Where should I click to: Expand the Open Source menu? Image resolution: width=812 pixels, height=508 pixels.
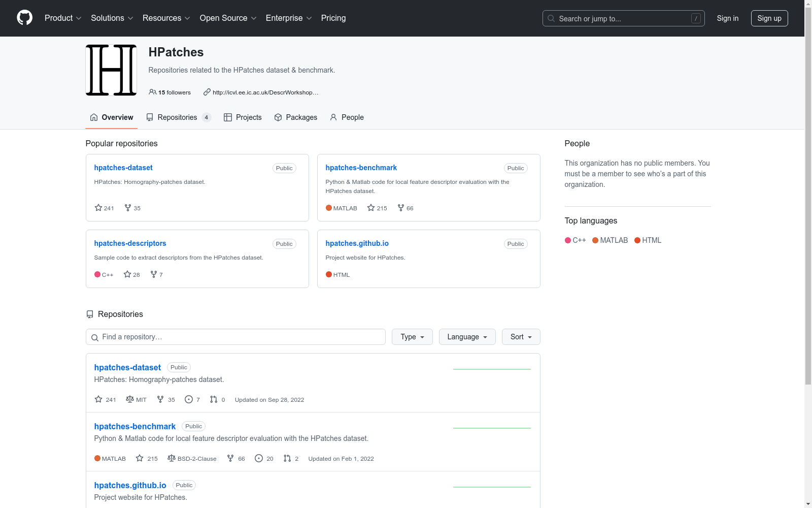[x=228, y=18]
